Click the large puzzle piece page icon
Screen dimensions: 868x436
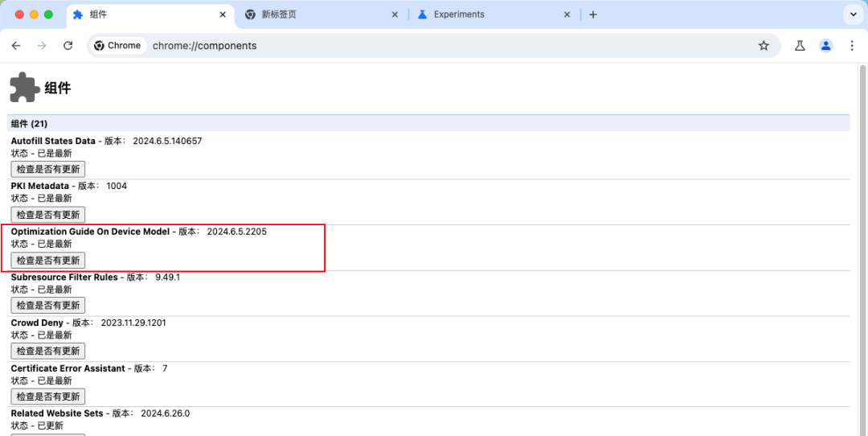(24, 87)
